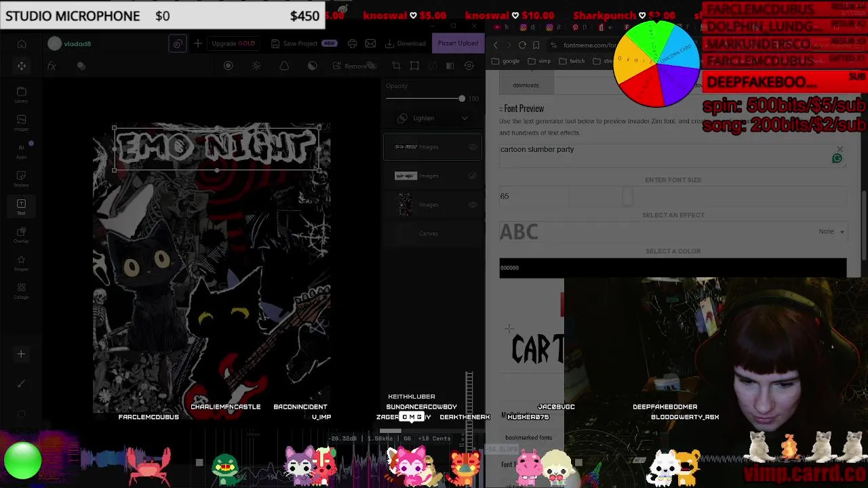This screenshot has width=868, height=488.
Task: Select the move tool in Picsart
Action: pyautogui.click(x=22, y=66)
